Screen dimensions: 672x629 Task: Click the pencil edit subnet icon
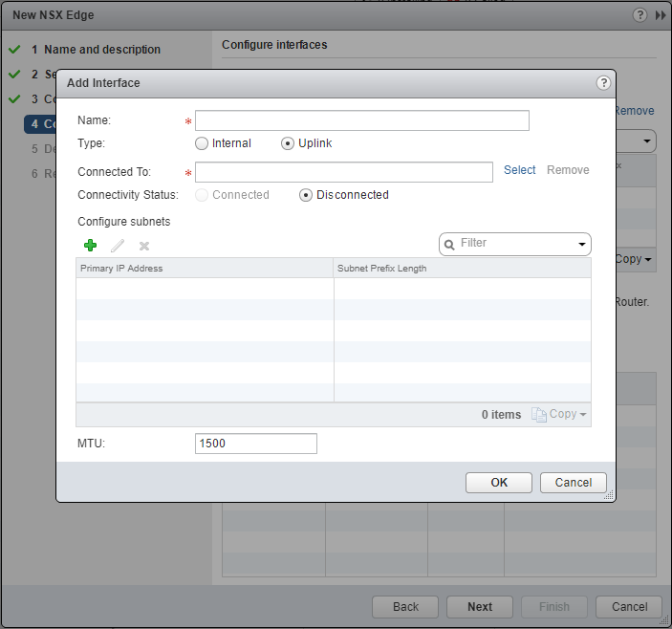[118, 246]
